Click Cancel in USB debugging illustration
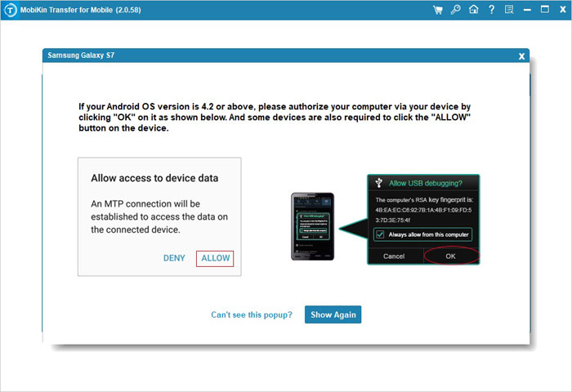 [394, 256]
